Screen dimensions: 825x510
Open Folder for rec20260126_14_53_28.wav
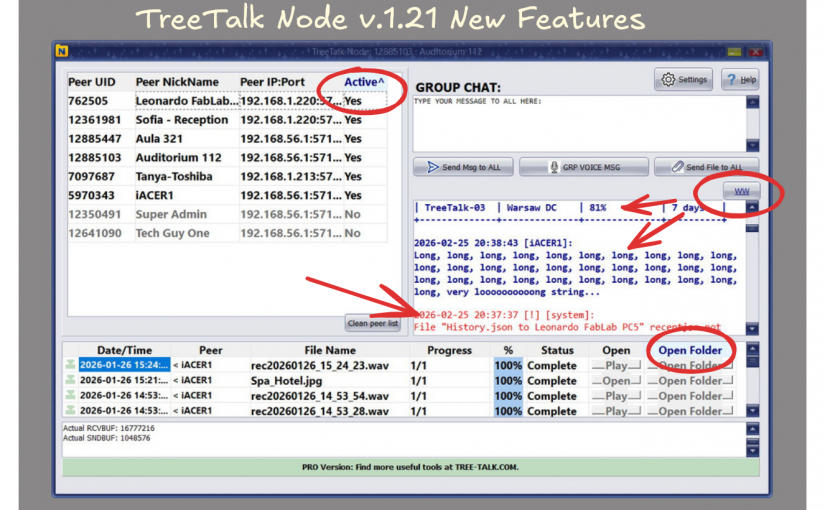(x=690, y=411)
